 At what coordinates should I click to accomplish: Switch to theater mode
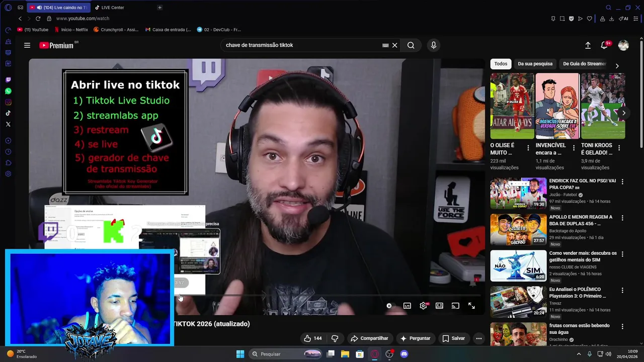pos(439,306)
